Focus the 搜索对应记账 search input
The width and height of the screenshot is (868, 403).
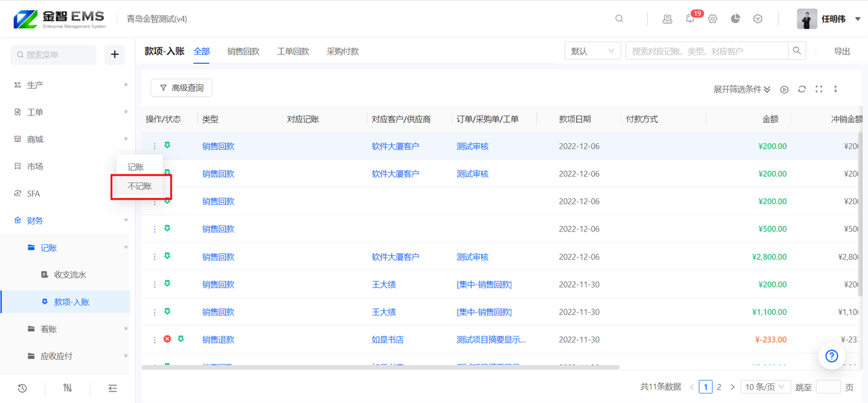(707, 51)
